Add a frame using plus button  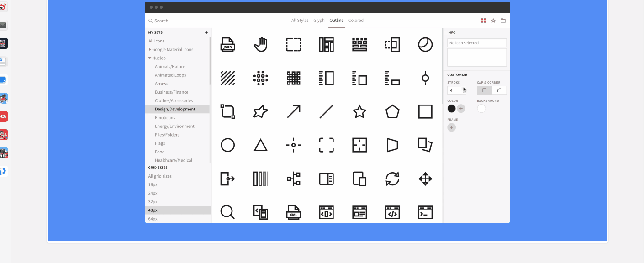coord(452,127)
